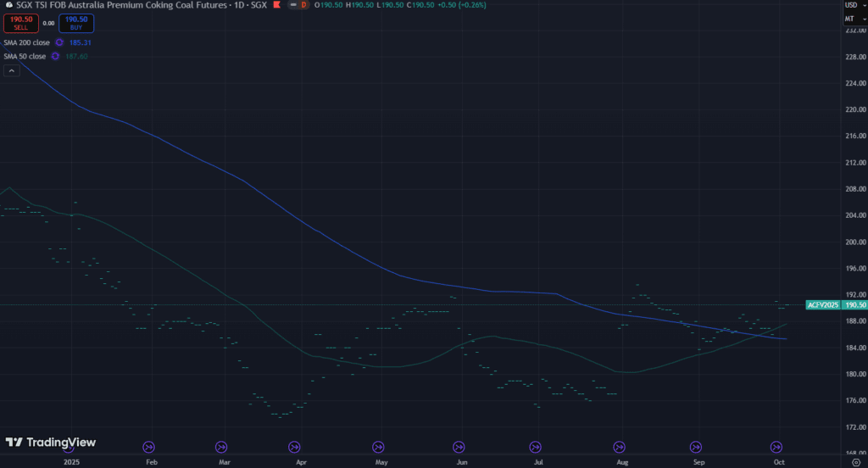868x468 pixels.
Task: Open the SMA 50 indicator settings icon
Action: 55,56
